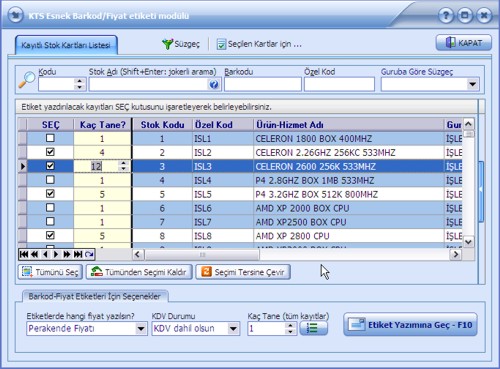Go to next record navigator button
Screen dimensions: 500x369
tap(56, 255)
